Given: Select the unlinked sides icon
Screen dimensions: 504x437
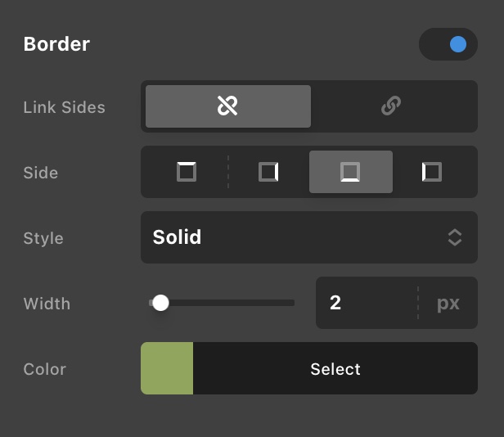Looking at the screenshot, I should [227, 106].
